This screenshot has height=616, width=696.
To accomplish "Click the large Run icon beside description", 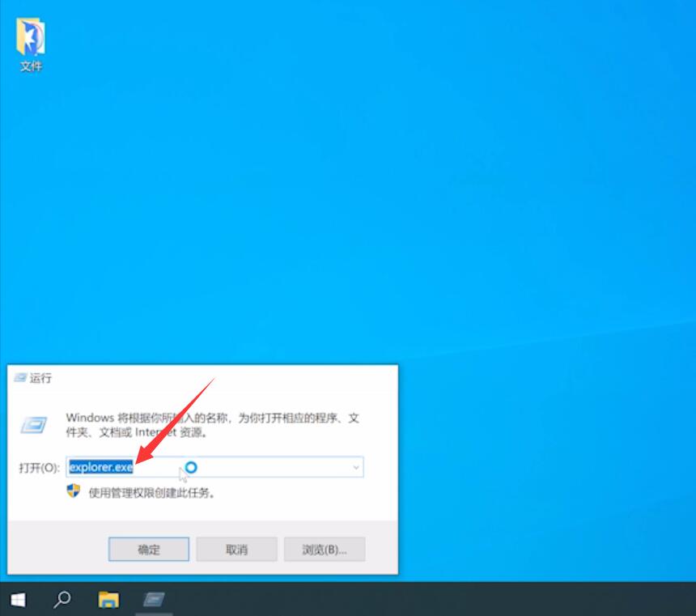I will click(34, 425).
